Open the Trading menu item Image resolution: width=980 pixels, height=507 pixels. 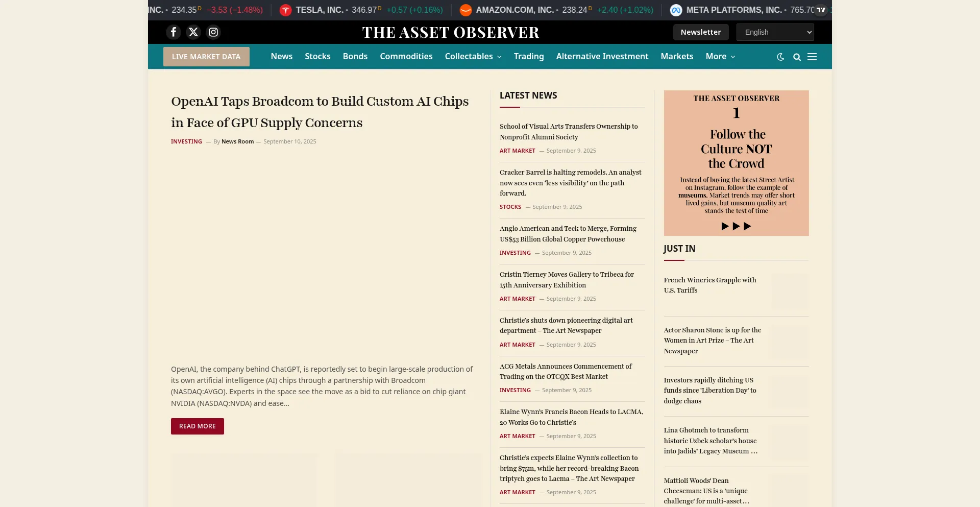click(529, 56)
